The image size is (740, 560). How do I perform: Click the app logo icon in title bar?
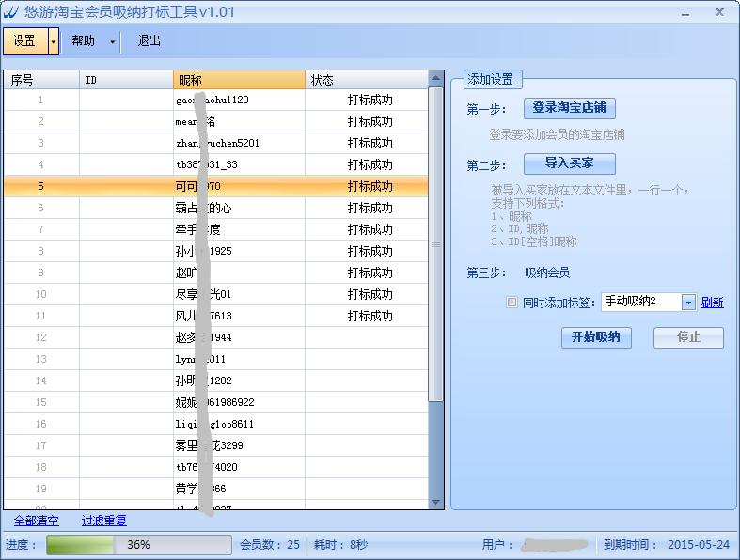10,12
